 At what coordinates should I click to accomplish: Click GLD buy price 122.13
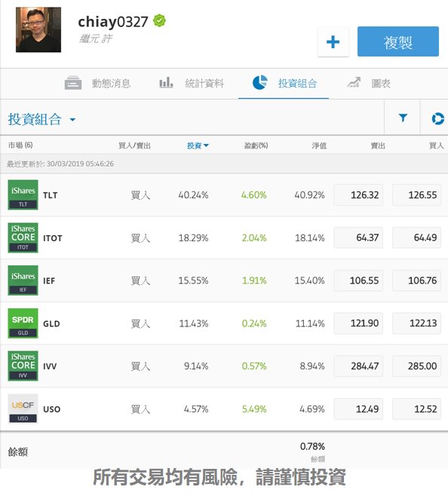(x=417, y=323)
